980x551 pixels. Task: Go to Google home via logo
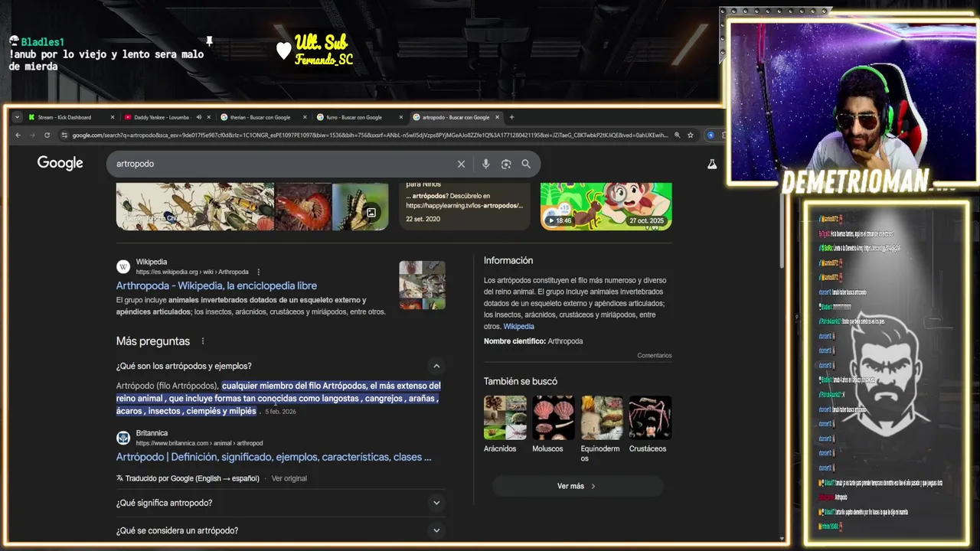pos(60,163)
